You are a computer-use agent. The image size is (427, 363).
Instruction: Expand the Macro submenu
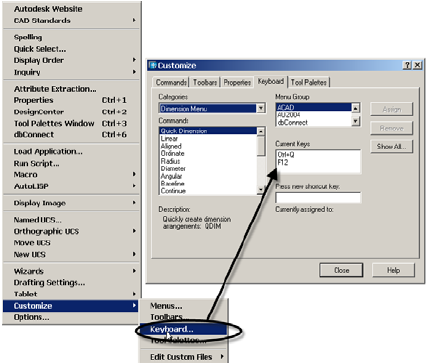71,175
